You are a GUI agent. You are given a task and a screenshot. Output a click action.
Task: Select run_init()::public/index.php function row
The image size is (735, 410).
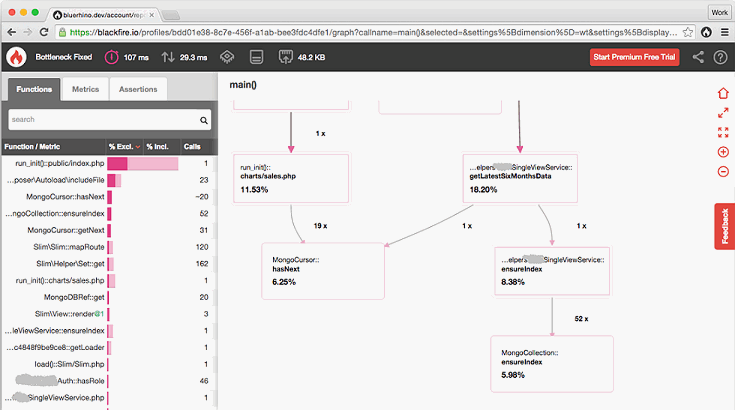click(109, 164)
